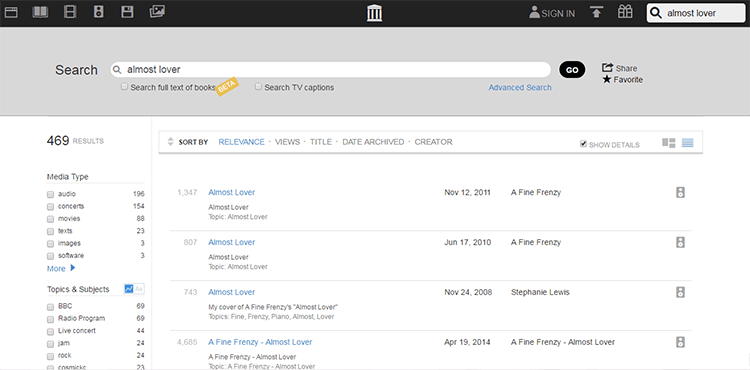Click the Favorite star icon

tap(607, 79)
